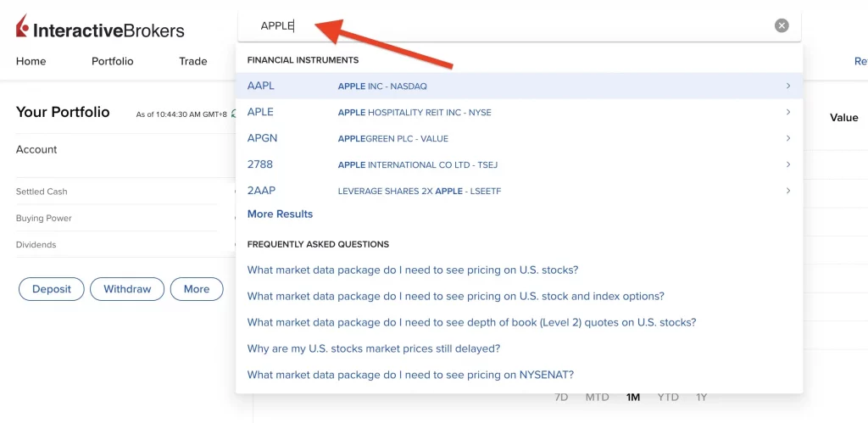Click the chevron on the 2788 result row
This screenshot has width=868, height=423.
(x=787, y=164)
